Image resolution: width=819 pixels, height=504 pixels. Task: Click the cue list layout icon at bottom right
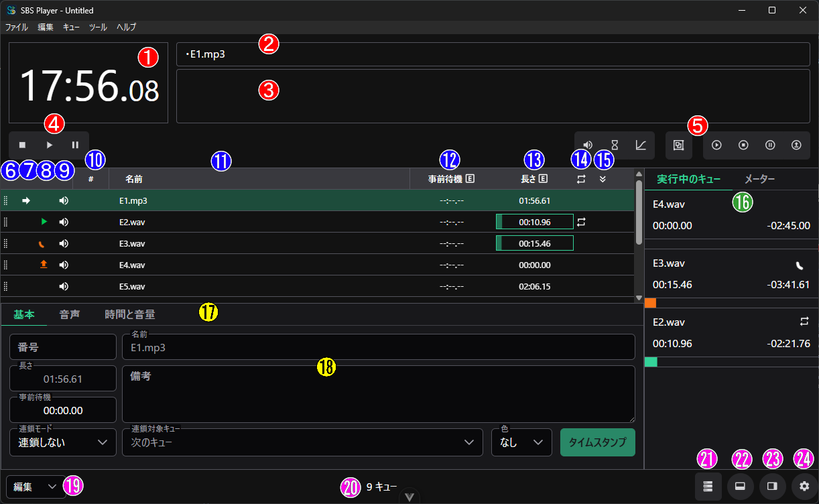[708, 487]
